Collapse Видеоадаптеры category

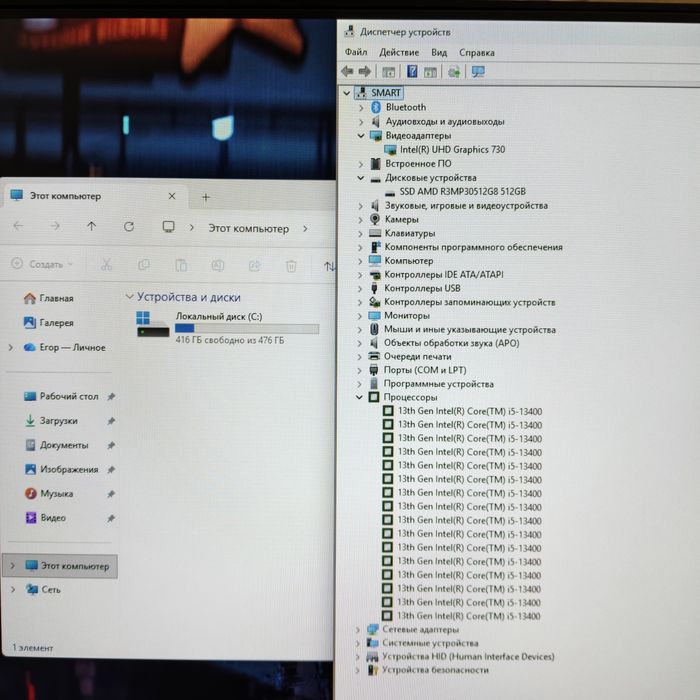pos(361,136)
